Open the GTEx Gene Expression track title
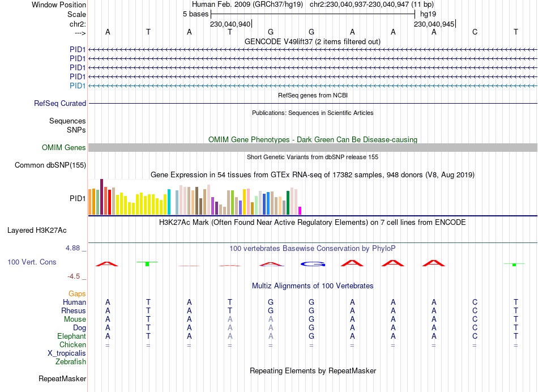 tap(313, 174)
